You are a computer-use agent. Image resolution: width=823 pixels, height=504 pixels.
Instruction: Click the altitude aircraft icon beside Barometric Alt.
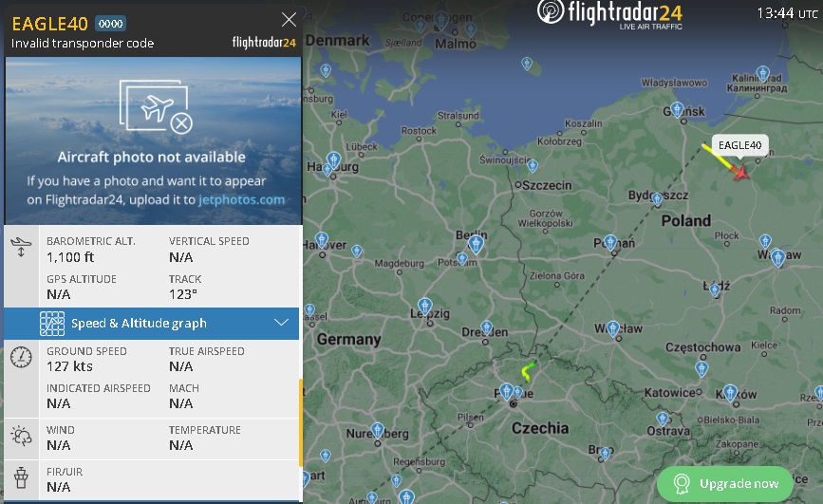tap(21, 247)
